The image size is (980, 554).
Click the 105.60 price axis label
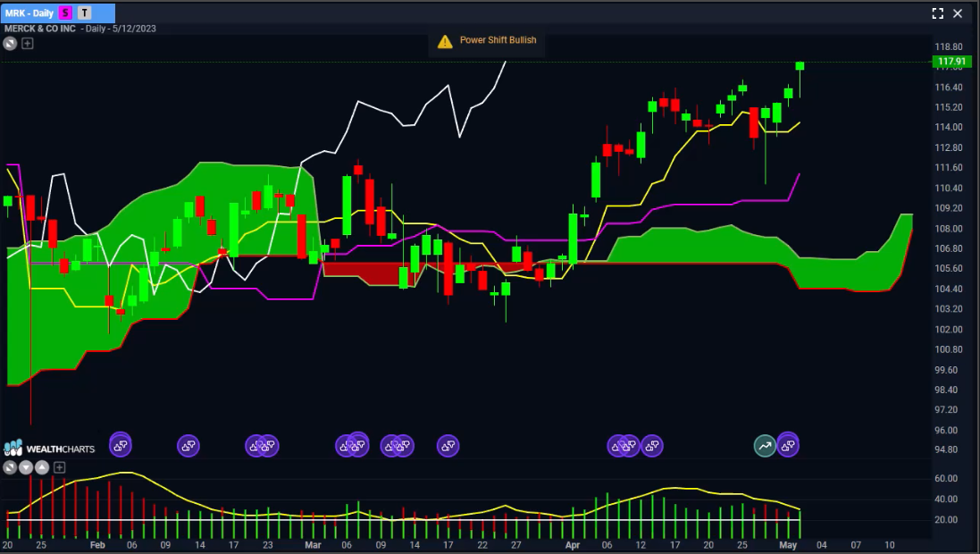pyautogui.click(x=949, y=269)
